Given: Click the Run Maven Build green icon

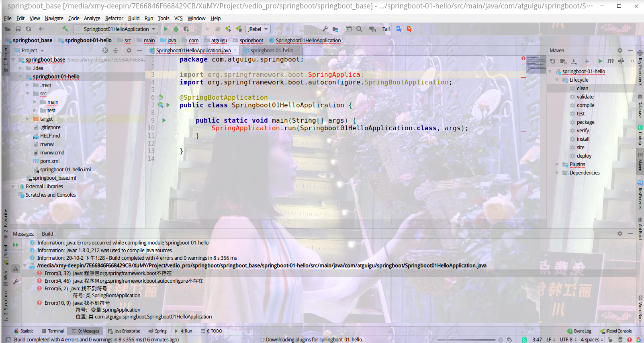Looking at the screenshot, I should (x=600, y=61).
